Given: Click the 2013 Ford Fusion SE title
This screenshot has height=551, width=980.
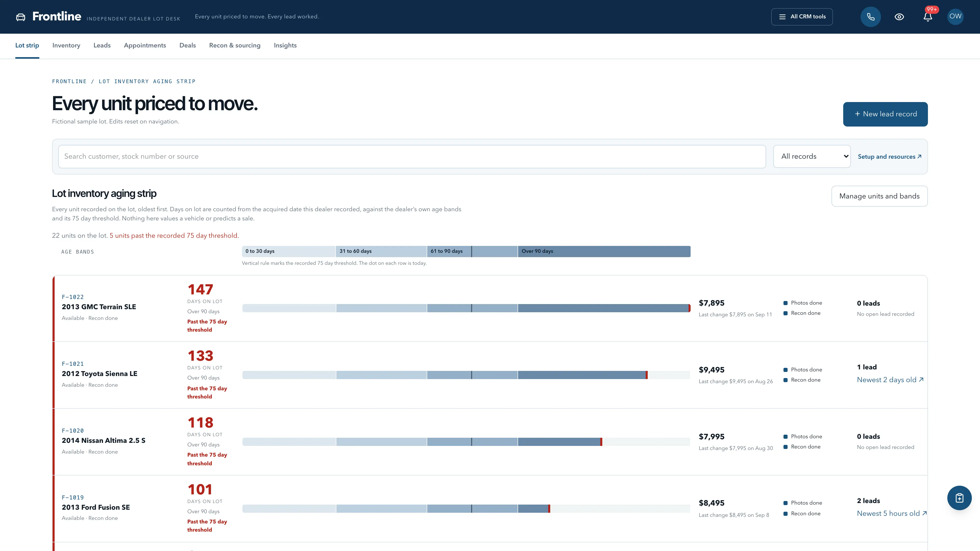Looking at the screenshot, I should coord(96,507).
